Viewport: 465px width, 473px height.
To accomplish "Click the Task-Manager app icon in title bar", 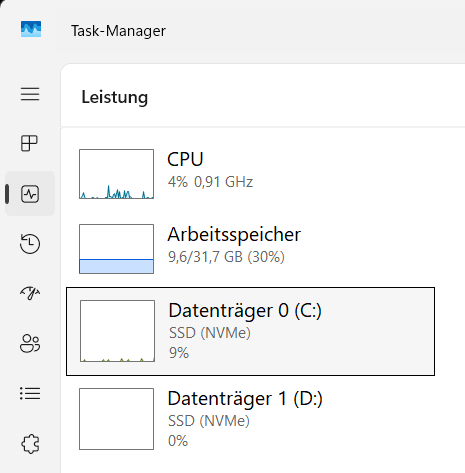I will click(31, 29).
